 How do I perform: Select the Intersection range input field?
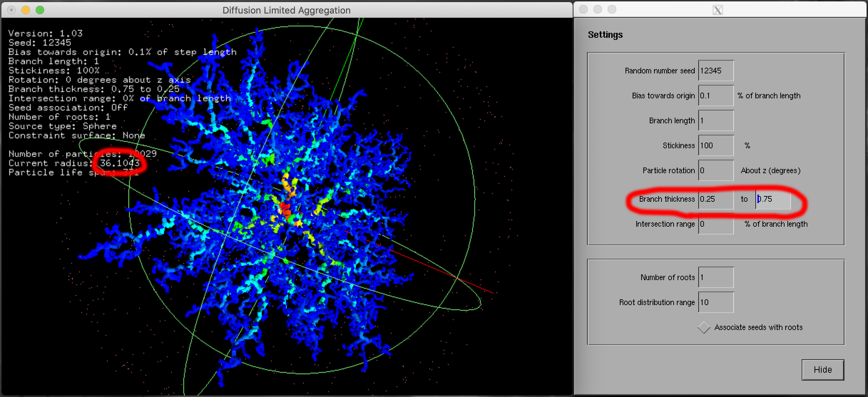716,224
